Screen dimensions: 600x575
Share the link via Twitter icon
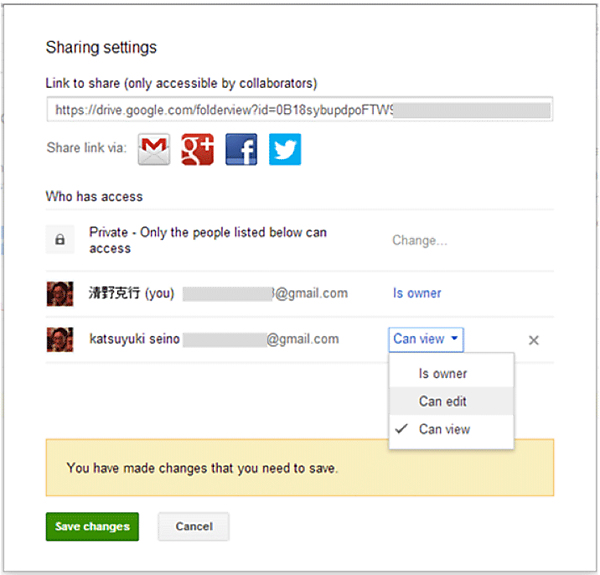[x=285, y=149]
